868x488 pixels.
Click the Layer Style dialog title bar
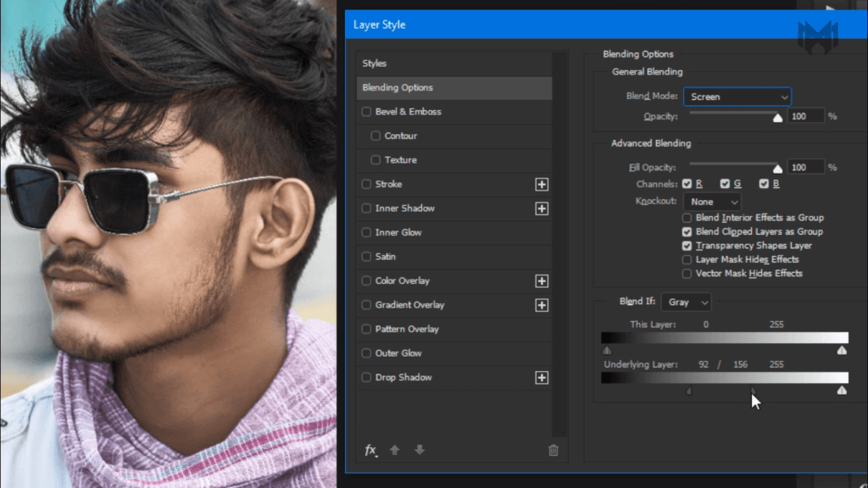[x=606, y=25]
